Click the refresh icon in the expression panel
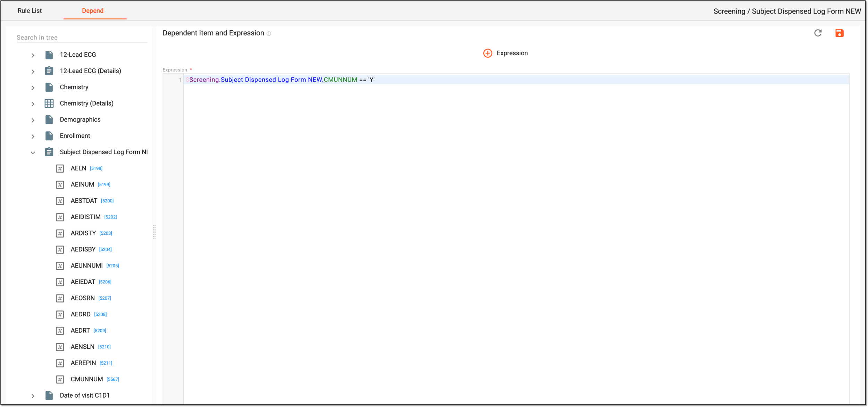 (818, 33)
